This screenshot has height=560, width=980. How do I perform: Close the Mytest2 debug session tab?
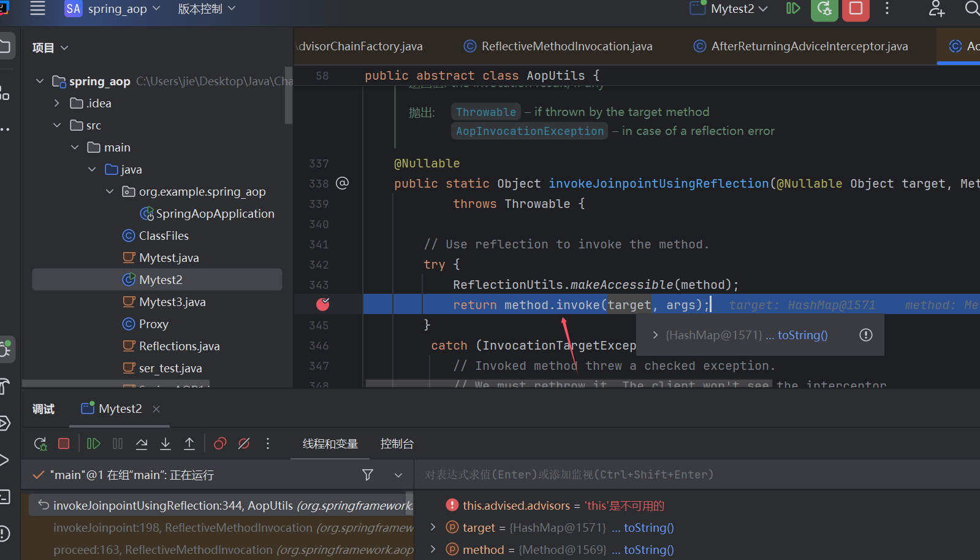pos(156,409)
